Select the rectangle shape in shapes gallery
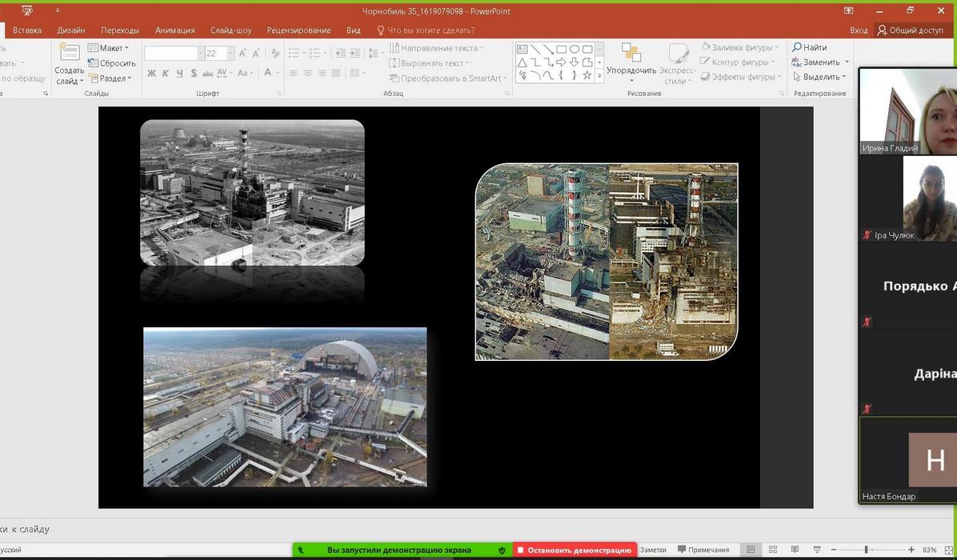The width and height of the screenshot is (957, 560). pos(561,49)
